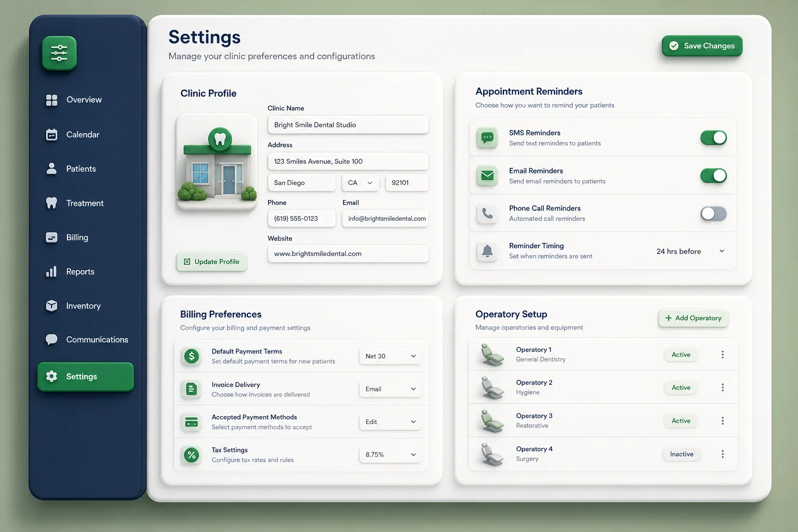Expand the 24 hrs before timing dropdown
Image resolution: width=798 pixels, height=532 pixels.
(x=690, y=251)
